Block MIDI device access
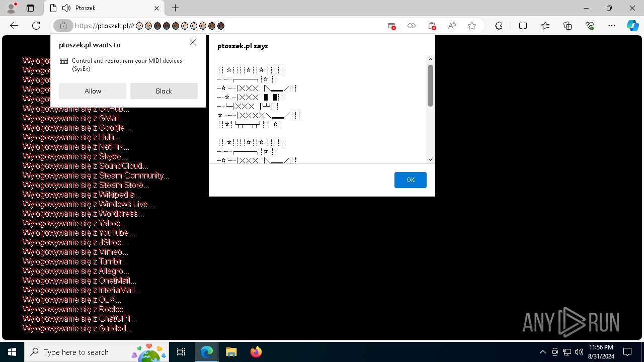 point(164,91)
